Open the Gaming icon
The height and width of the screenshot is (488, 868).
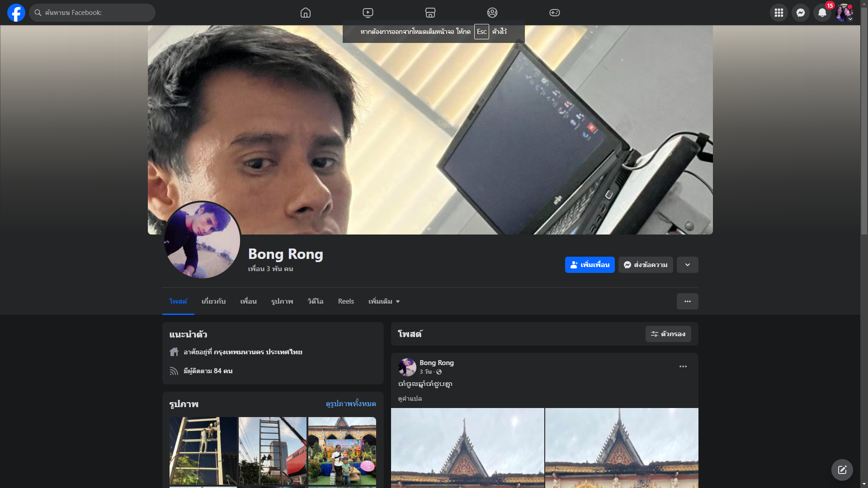click(x=555, y=13)
